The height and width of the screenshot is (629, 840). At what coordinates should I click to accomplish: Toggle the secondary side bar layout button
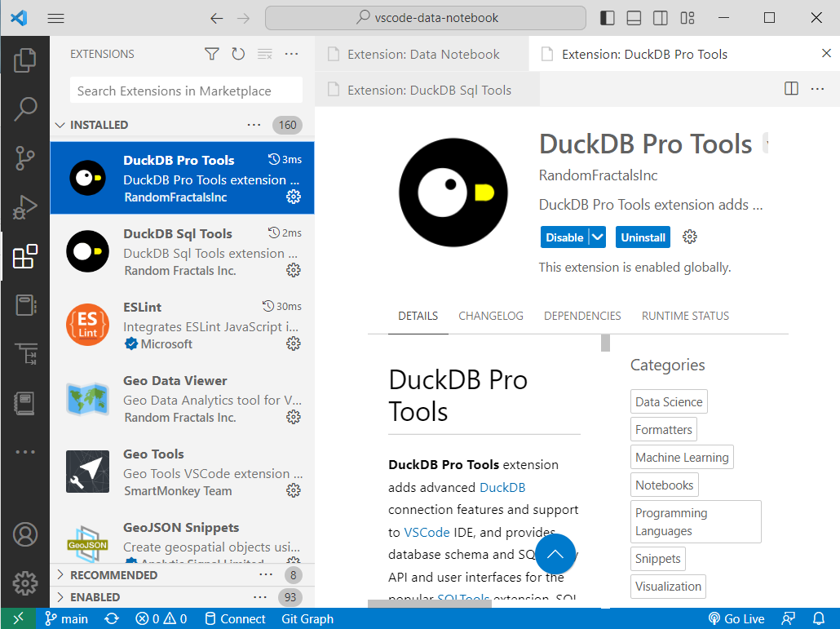661,18
